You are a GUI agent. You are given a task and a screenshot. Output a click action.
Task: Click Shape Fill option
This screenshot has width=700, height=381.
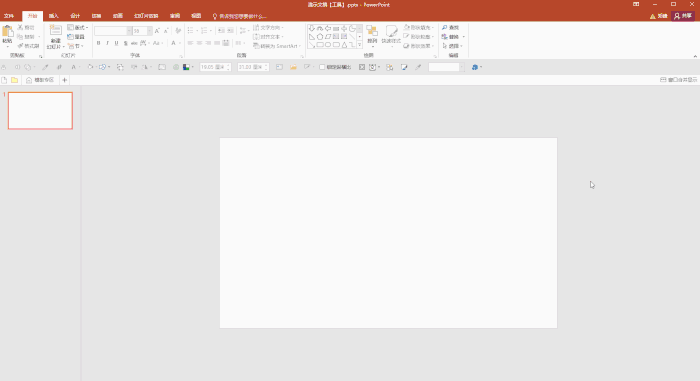(x=418, y=28)
